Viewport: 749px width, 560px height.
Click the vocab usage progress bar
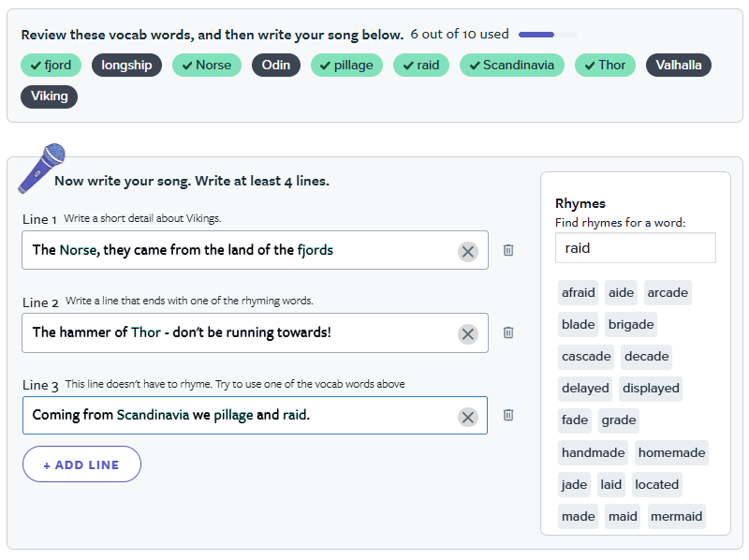point(548,35)
